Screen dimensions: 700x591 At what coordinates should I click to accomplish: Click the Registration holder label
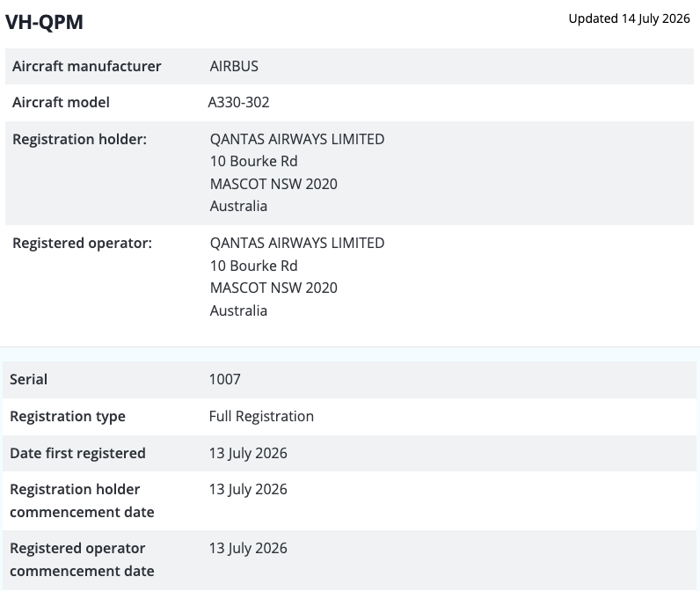click(79, 139)
